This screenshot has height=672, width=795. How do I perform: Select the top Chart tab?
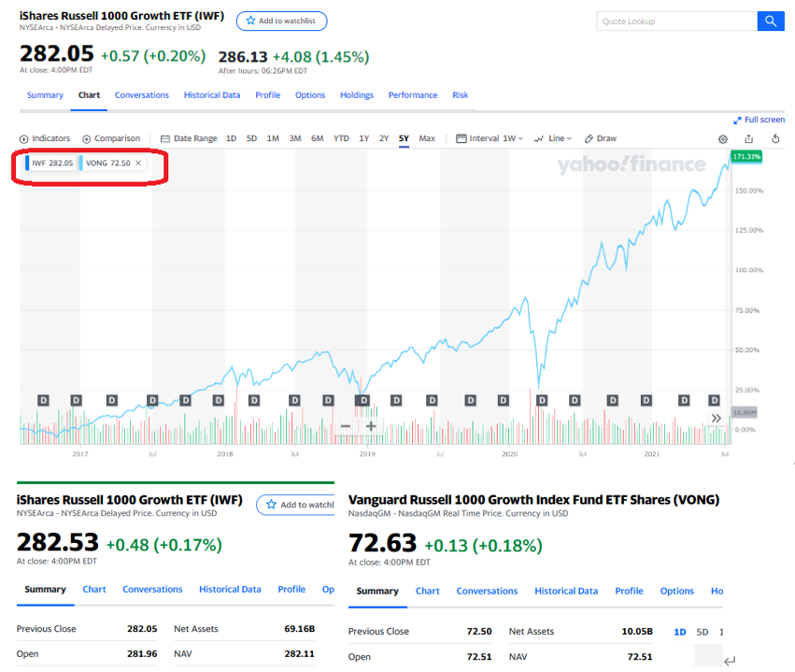tap(89, 94)
